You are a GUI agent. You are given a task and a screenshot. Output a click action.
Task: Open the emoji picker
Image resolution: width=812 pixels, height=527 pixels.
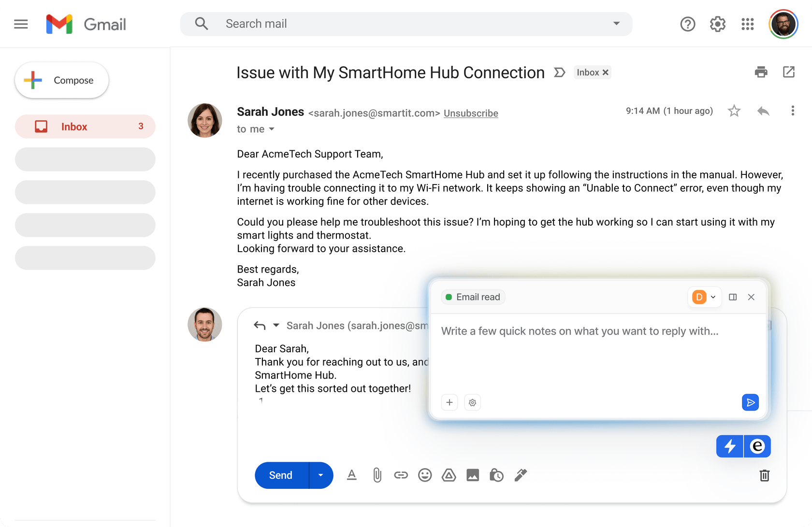[425, 475]
